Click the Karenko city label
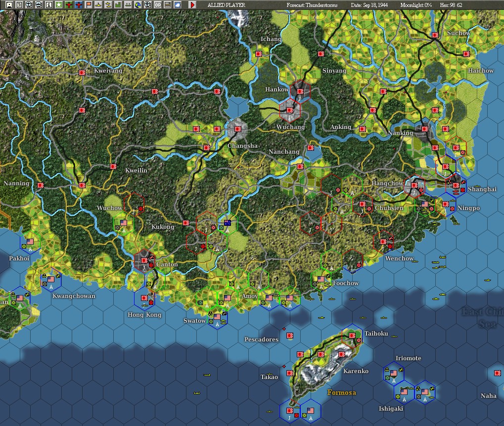 click(356, 371)
